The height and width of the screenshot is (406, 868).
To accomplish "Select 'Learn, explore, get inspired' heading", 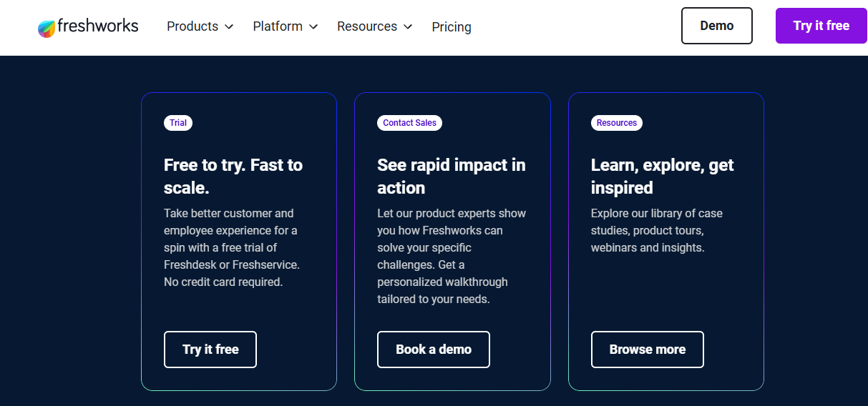I will [x=663, y=177].
